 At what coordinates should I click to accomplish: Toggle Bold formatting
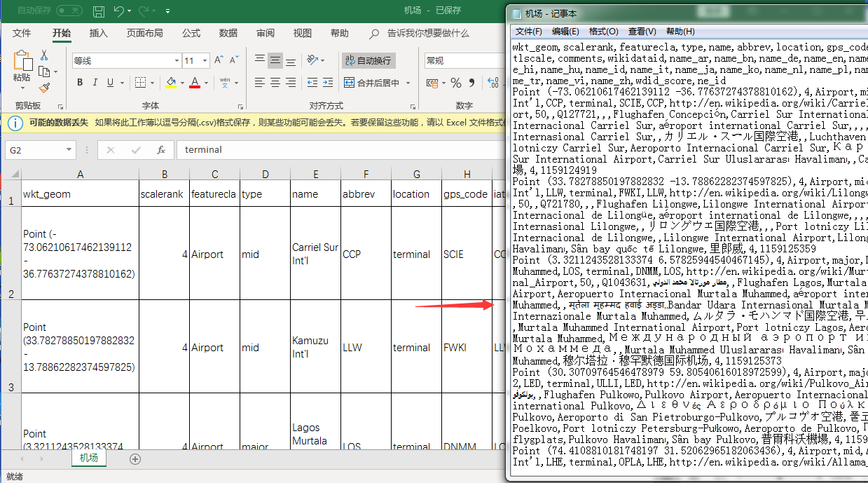(80, 83)
